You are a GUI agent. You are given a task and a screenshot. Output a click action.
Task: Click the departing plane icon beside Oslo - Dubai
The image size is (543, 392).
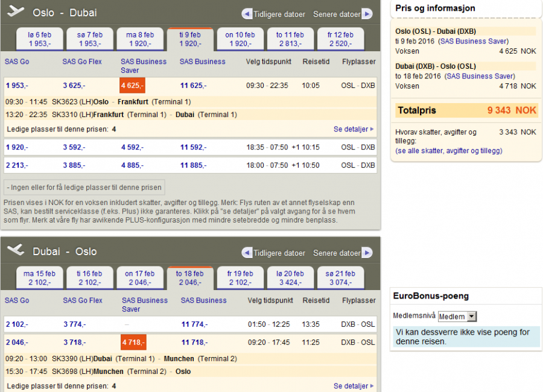16,11
